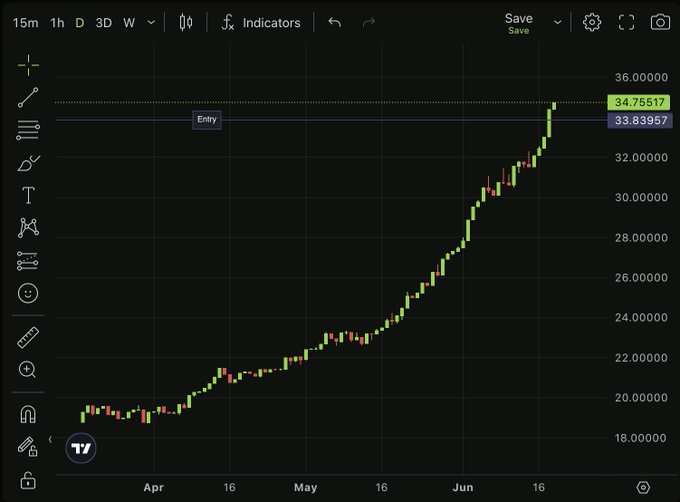Collapse the left drawing toolbar arrow
This screenshot has width=680, height=502.
click(x=50, y=440)
